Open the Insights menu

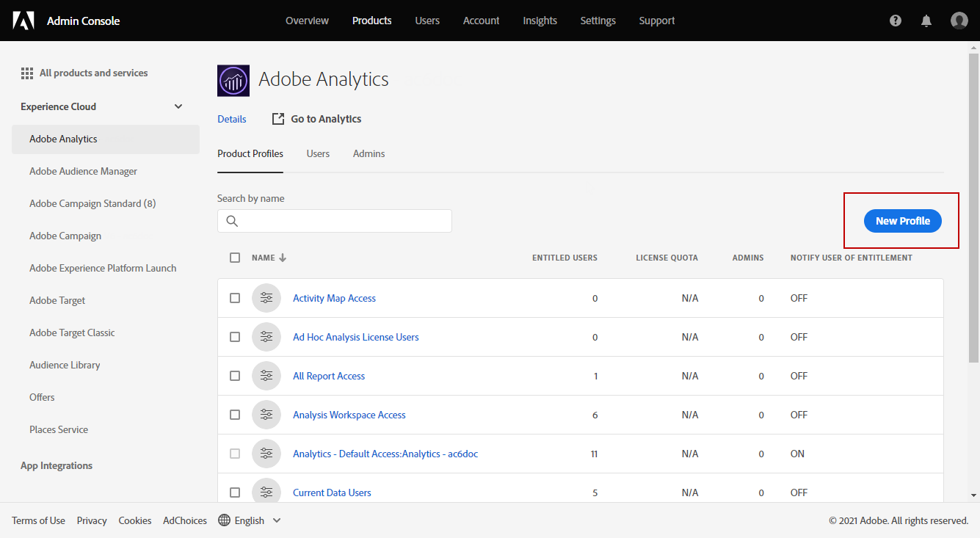point(540,21)
